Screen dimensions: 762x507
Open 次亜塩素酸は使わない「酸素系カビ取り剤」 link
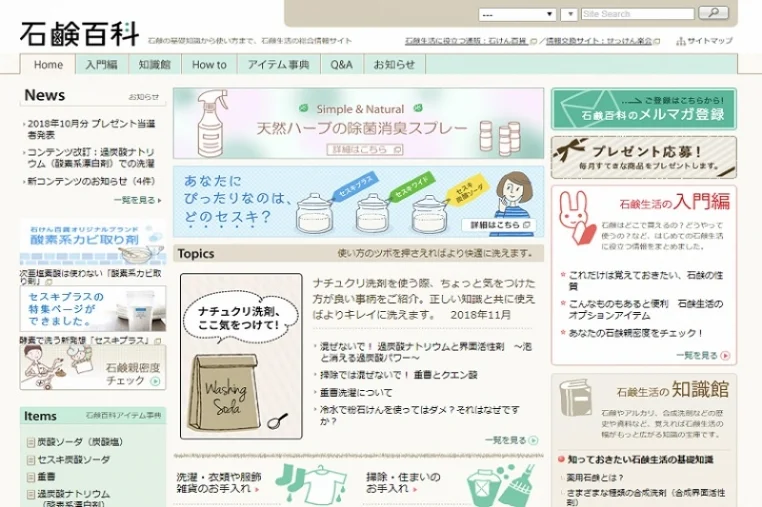click(91, 277)
